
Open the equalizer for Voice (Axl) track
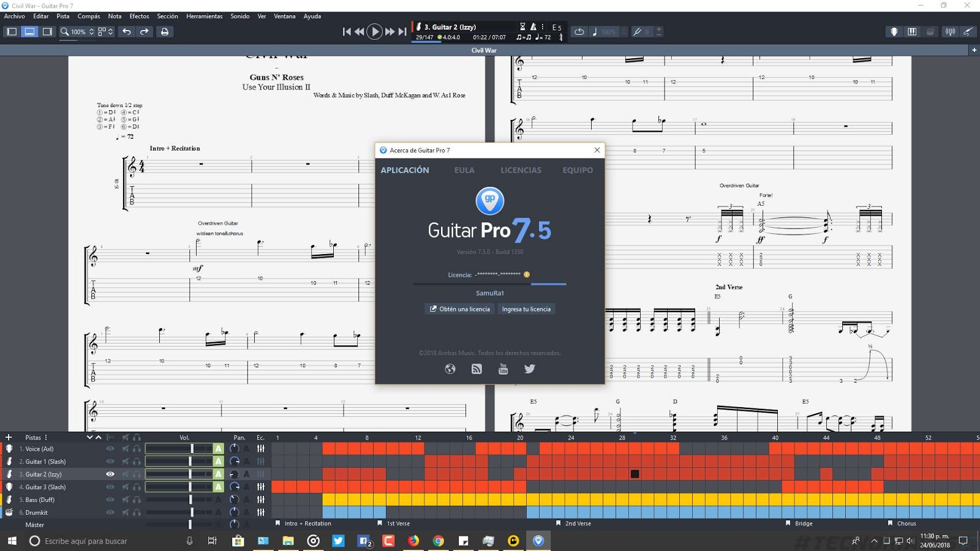261,449
